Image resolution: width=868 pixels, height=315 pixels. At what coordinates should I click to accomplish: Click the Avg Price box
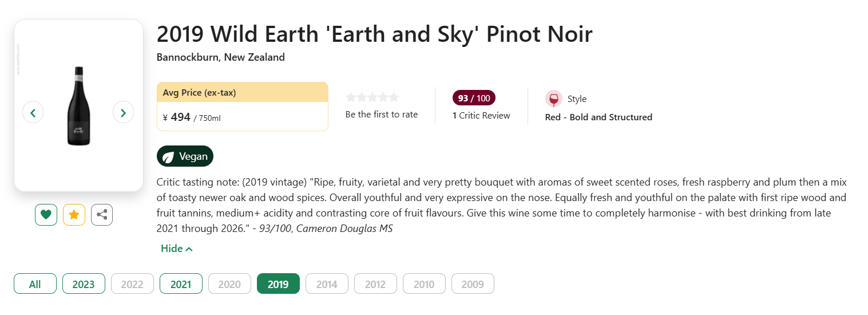242,107
